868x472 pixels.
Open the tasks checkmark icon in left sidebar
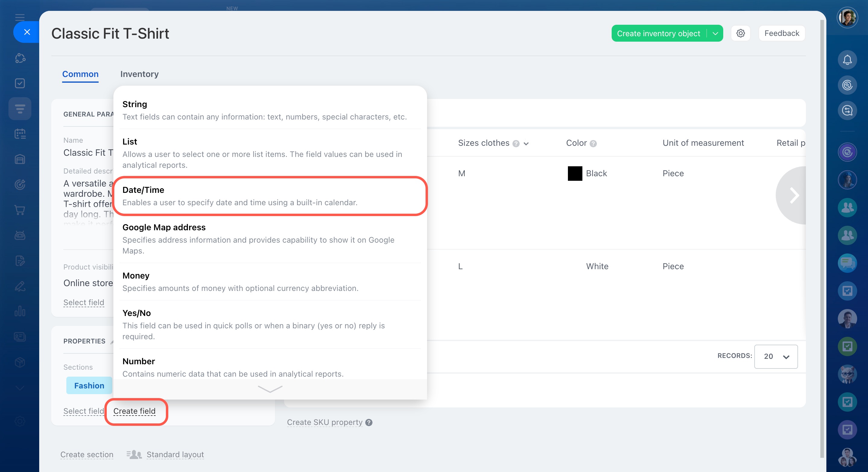[20, 83]
